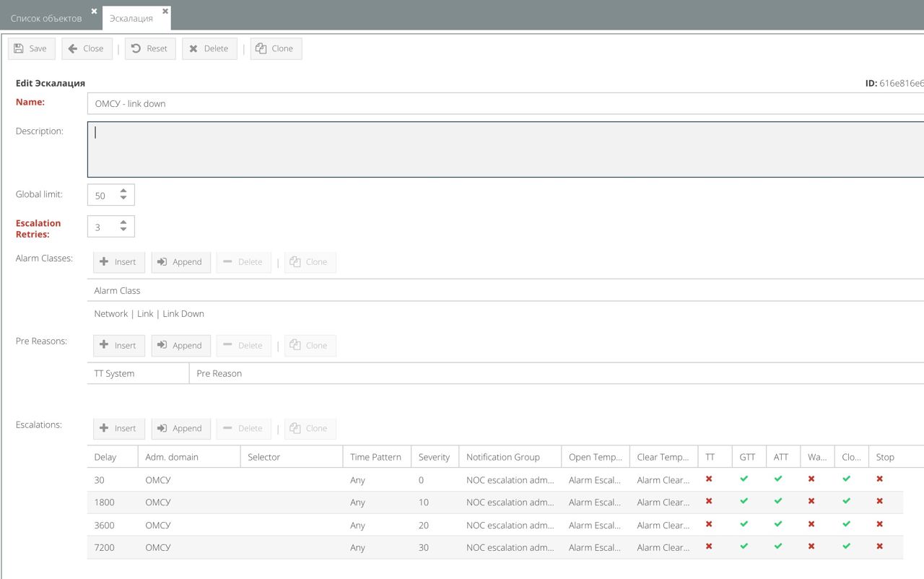924x579 pixels.
Task: Select the Delay 30 cell
Action: (x=113, y=480)
